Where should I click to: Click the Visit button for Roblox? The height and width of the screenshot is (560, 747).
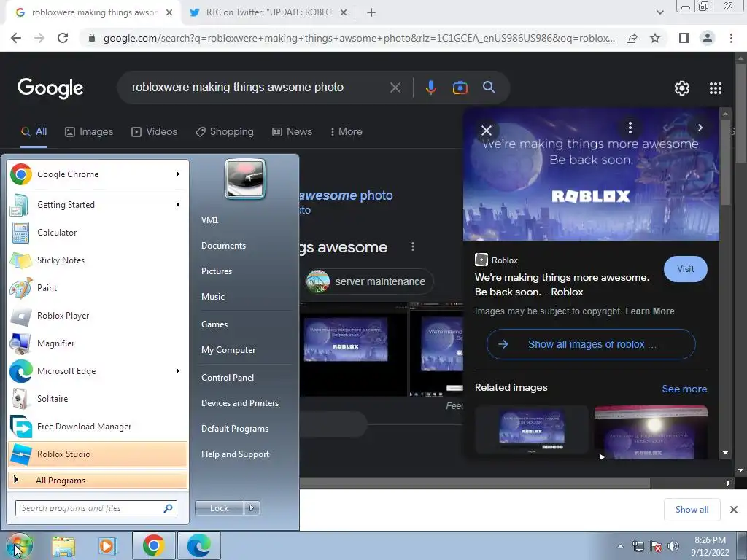click(x=686, y=269)
